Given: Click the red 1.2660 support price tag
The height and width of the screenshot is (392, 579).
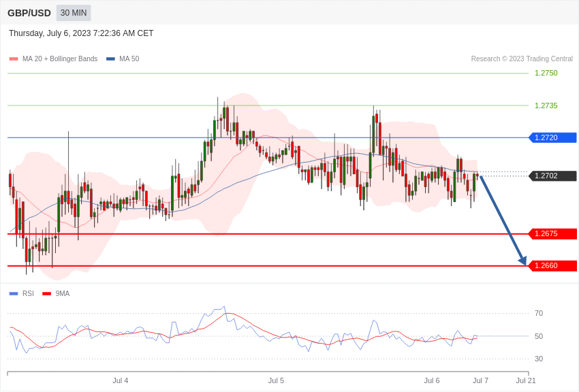Looking at the screenshot, I should tap(553, 265).
